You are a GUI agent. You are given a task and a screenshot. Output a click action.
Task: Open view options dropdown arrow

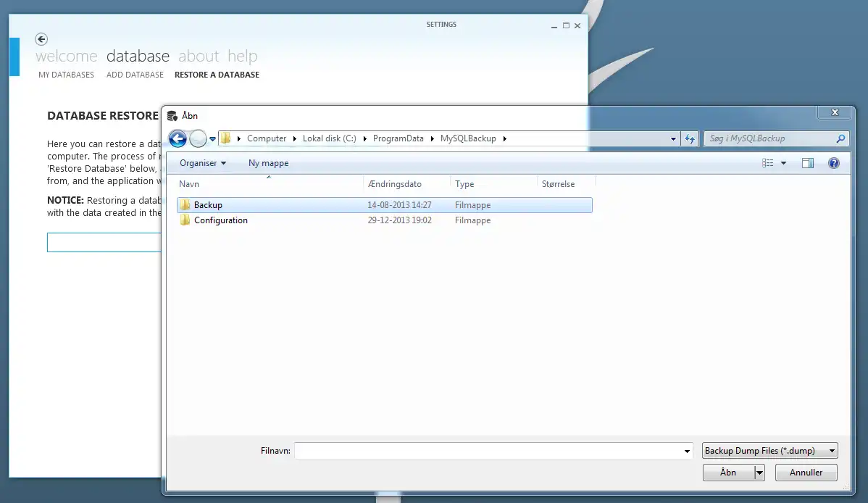(x=783, y=163)
